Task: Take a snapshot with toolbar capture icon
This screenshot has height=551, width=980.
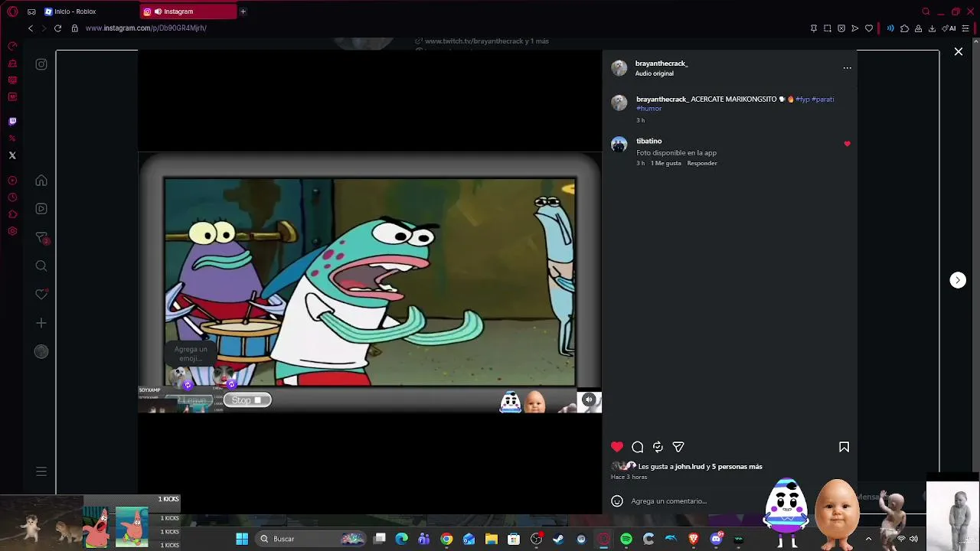Action: 827,28
